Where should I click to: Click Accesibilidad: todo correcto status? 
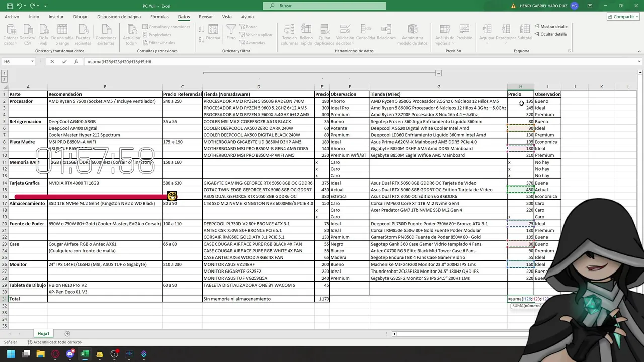click(x=54, y=342)
